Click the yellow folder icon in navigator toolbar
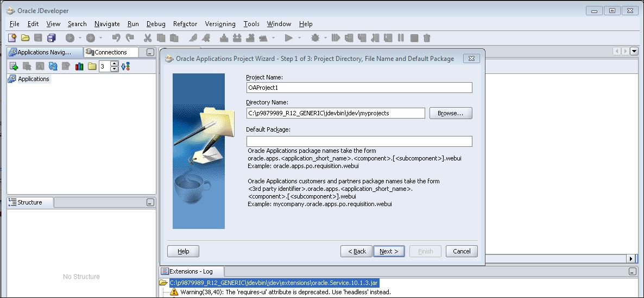This screenshot has height=298, width=644. point(92,66)
